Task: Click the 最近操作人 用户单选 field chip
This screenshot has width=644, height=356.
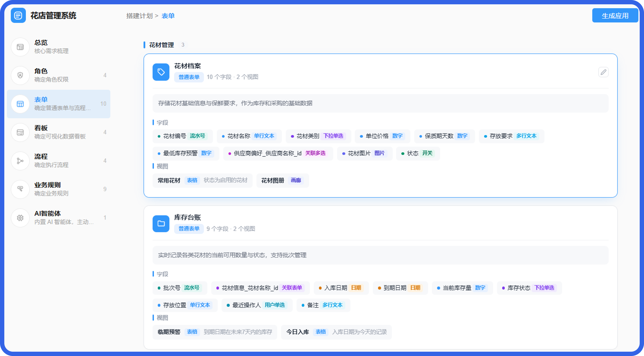Action: coord(257,305)
